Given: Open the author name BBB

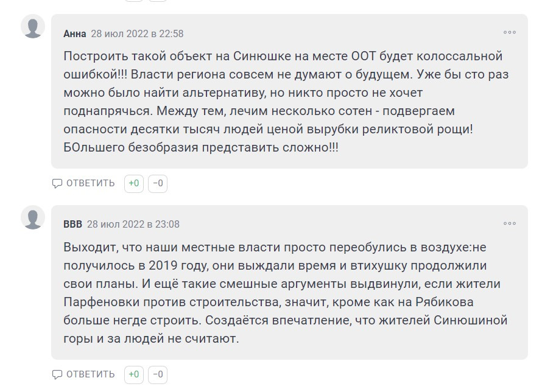Looking at the screenshot, I should point(72,225).
